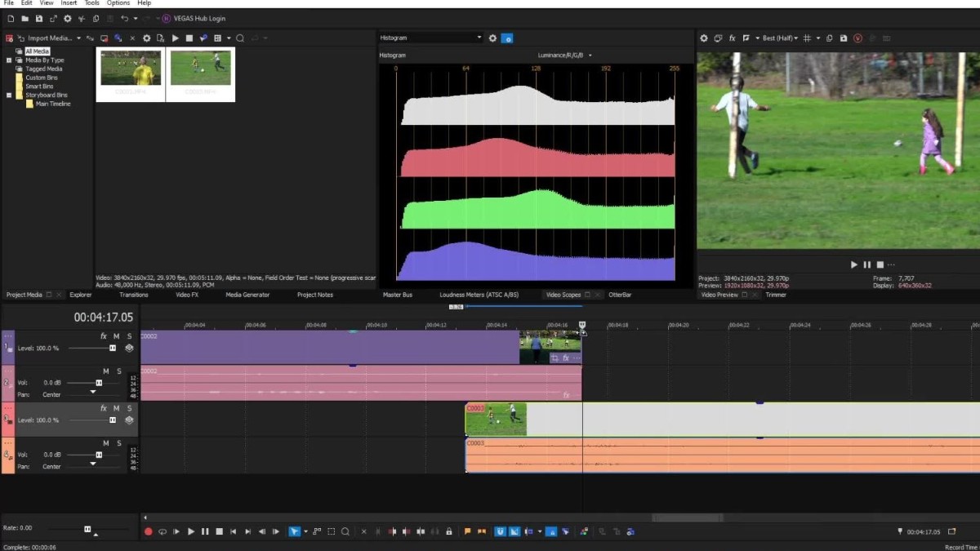Open edit tool selection dropdown arrow
This screenshot has height=551, width=980.
point(305,532)
